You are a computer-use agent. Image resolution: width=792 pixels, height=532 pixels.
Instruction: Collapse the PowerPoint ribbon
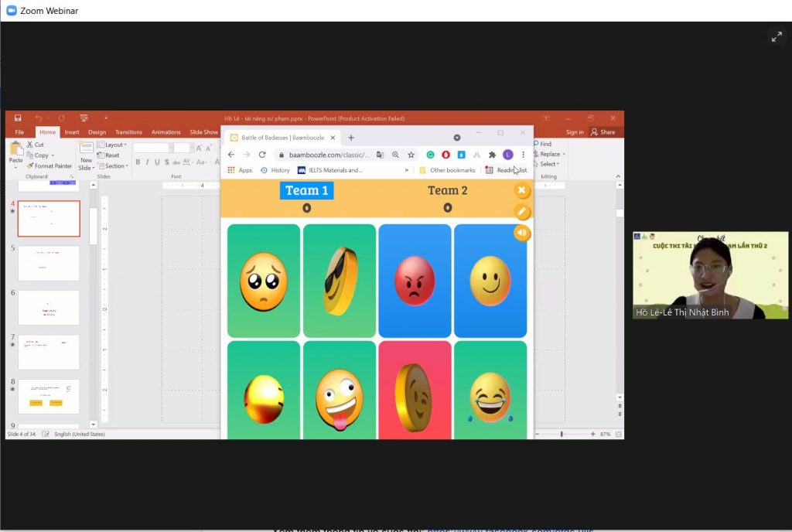[x=618, y=176]
